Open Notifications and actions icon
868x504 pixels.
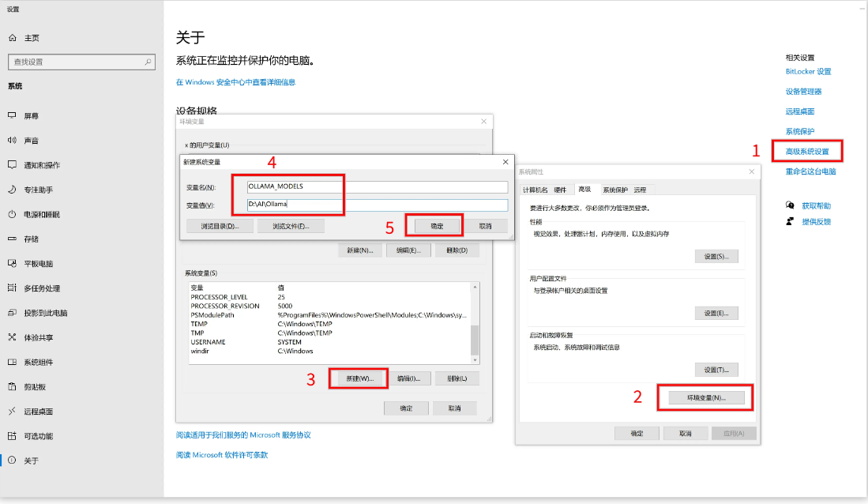point(12,164)
